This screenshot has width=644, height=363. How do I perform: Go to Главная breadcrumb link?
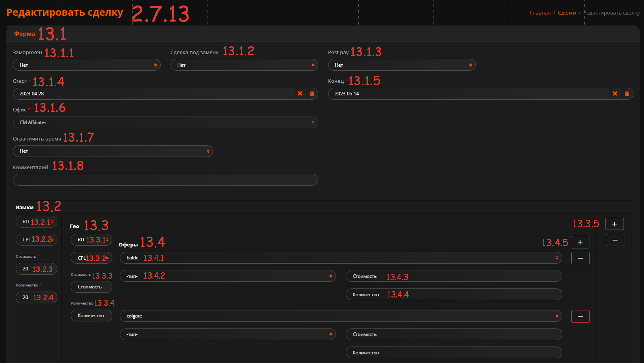[540, 13]
